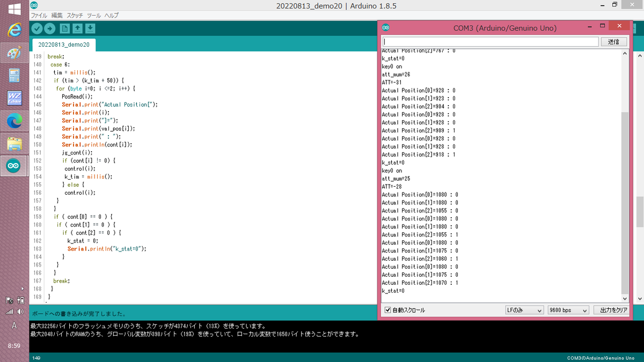Image resolution: width=644 pixels, height=362 pixels.
Task: Click the 'PosRead(i);' code line
Action: pyautogui.click(x=77, y=96)
